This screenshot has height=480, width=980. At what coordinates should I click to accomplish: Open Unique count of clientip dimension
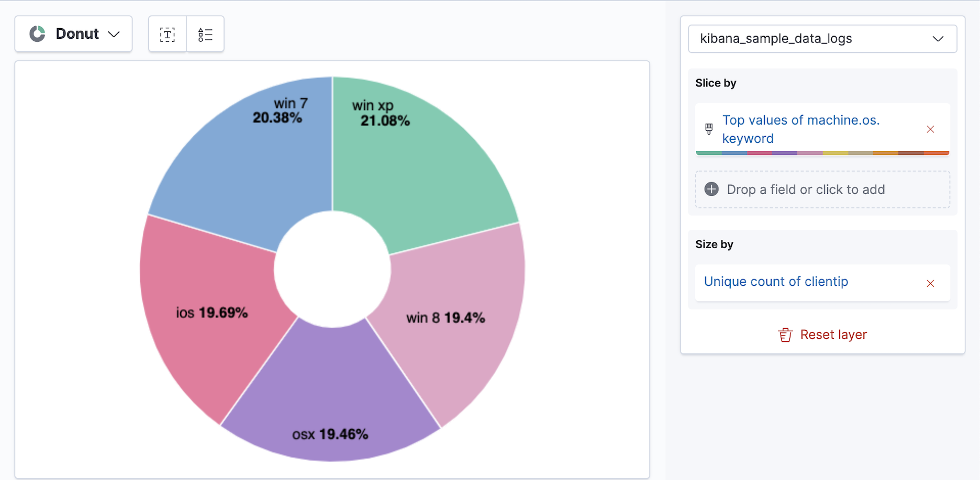(x=776, y=282)
